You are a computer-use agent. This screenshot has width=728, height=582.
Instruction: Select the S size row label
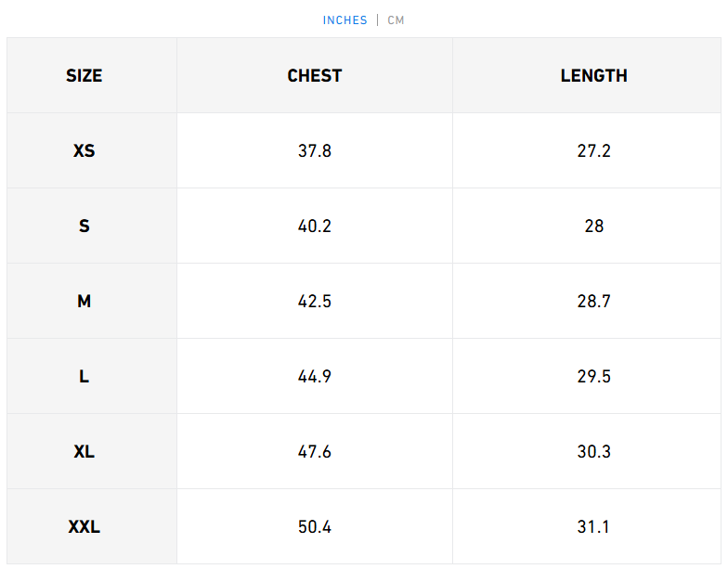84,226
